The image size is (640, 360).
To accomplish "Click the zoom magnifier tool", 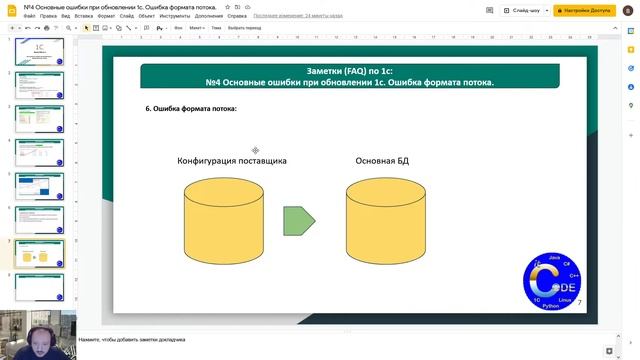I will click(69, 28).
